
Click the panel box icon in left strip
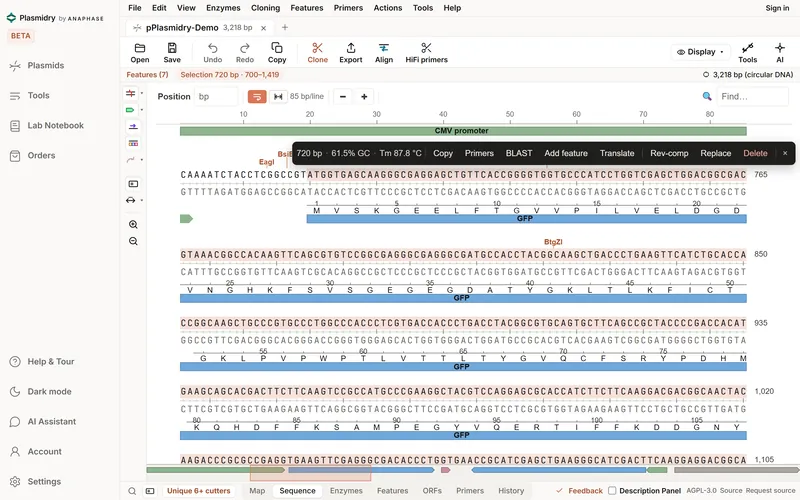click(x=133, y=184)
